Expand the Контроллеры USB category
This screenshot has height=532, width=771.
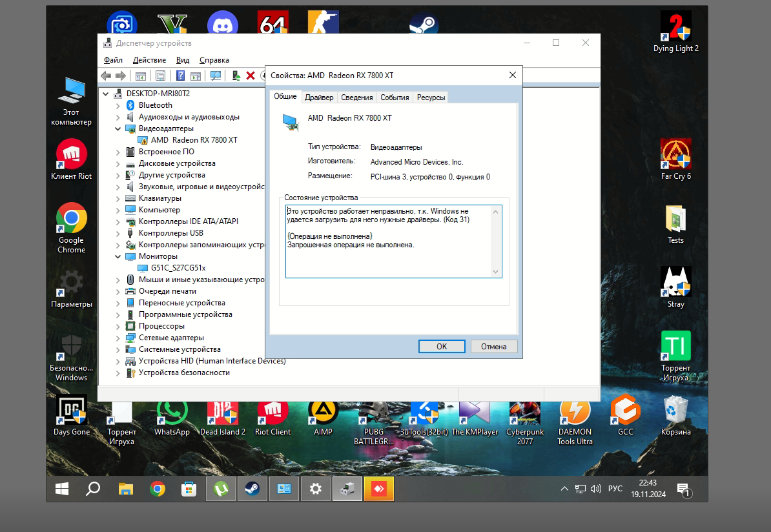point(118,234)
